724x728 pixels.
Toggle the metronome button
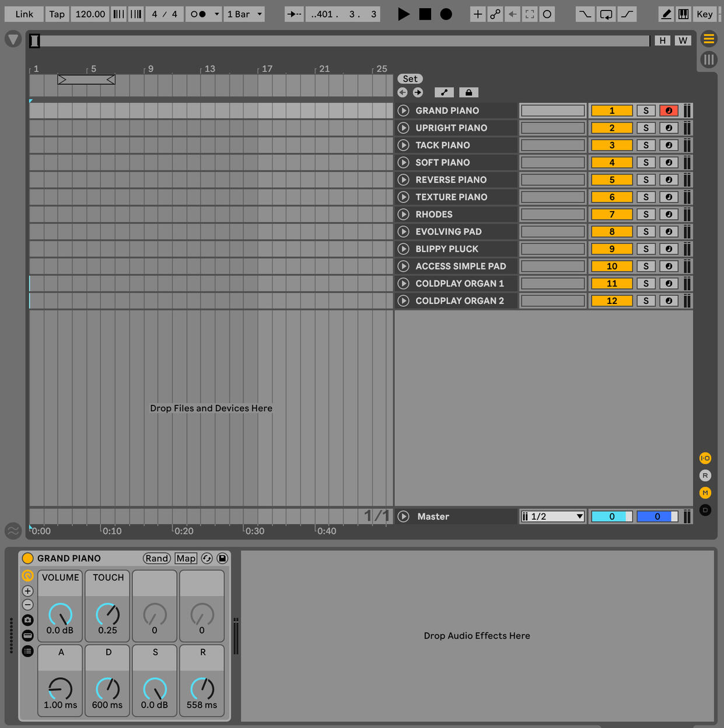[x=198, y=14]
